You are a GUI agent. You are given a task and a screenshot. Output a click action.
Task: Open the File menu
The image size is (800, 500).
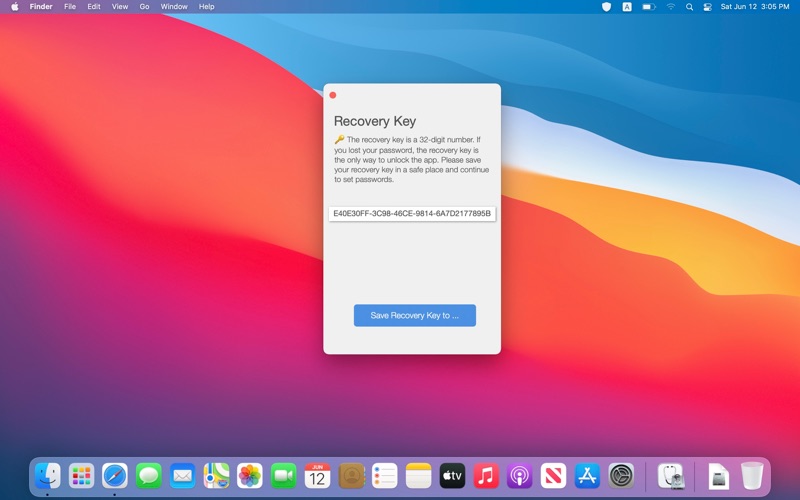click(x=70, y=7)
